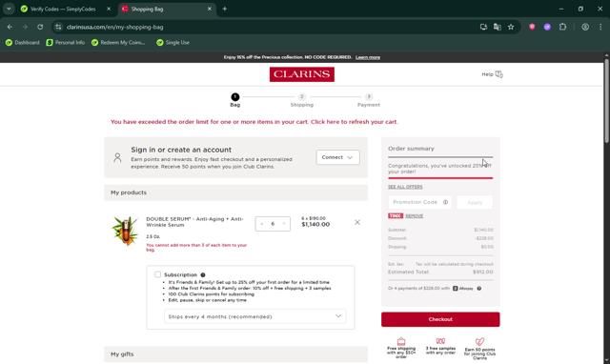Click the page vertical scrollbar
This screenshot has width=610, height=364.
click(x=606, y=101)
